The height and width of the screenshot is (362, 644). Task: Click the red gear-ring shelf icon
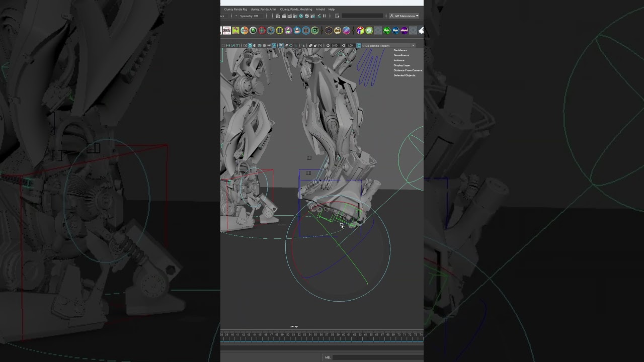pyautogui.click(x=262, y=31)
